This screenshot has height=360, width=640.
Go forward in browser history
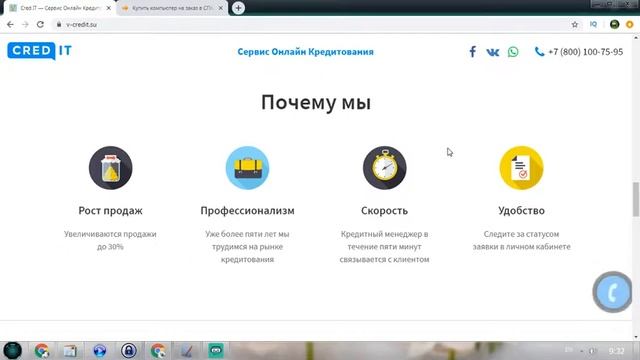click(x=25, y=24)
